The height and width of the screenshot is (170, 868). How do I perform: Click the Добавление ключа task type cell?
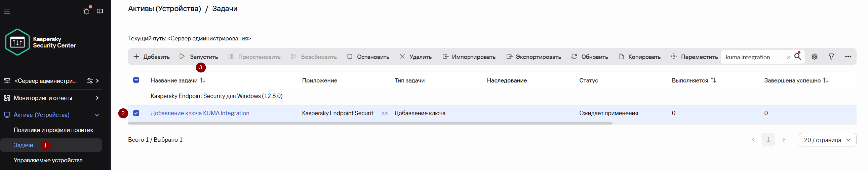[420, 113]
